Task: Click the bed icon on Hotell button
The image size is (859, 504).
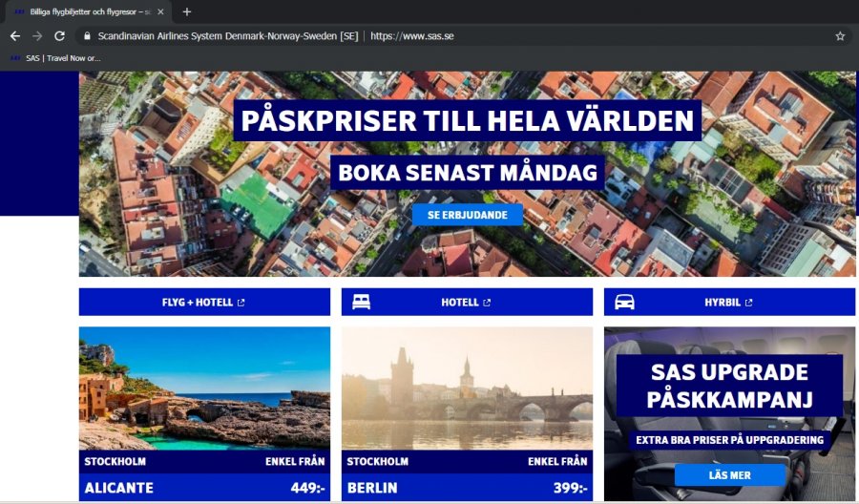Action: tap(361, 302)
